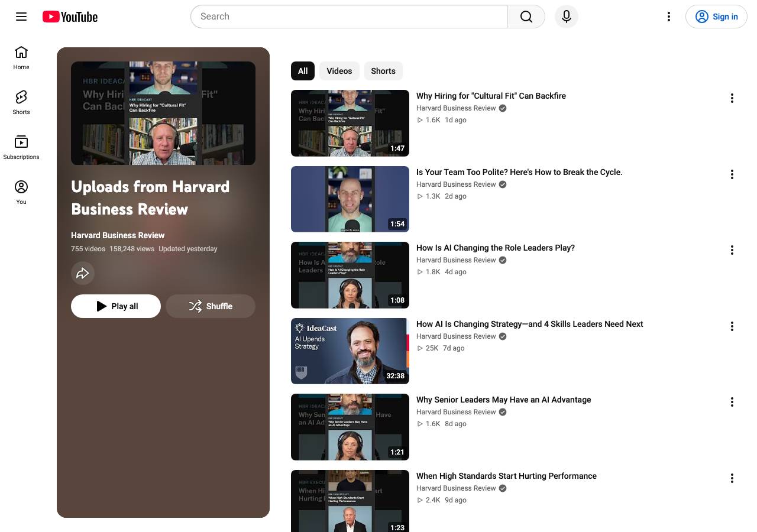This screenshot has width=757, height=532.
Task: Open title "How Is AI Changing the Role Leaders Play?"
Action: pos(496,248)
